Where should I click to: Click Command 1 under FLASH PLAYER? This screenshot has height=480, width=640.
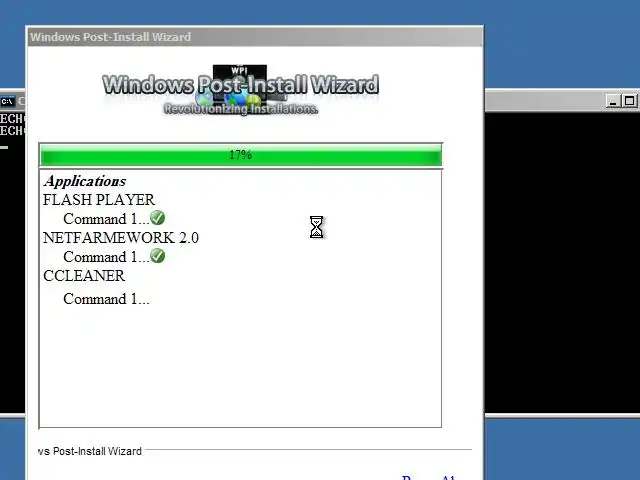point(106,219)
